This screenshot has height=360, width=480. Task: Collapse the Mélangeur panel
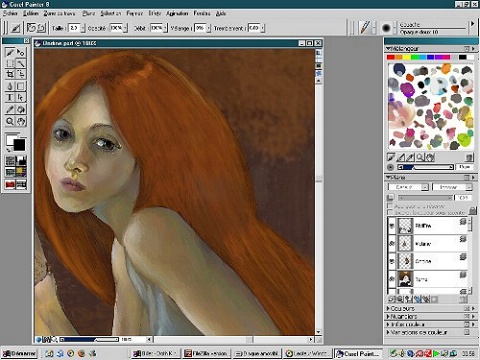388,48
